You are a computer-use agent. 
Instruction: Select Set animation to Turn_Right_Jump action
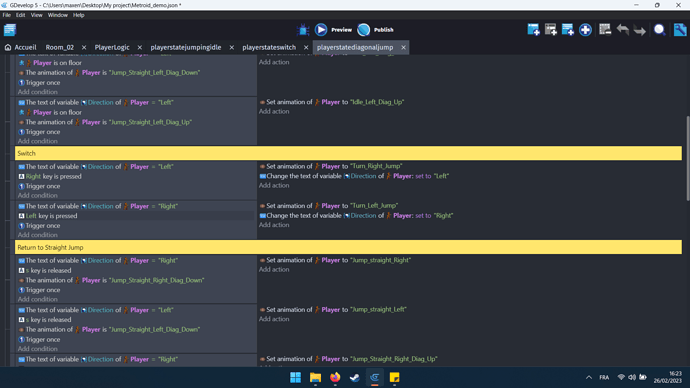pyautogui.click(x=330, y=166)
